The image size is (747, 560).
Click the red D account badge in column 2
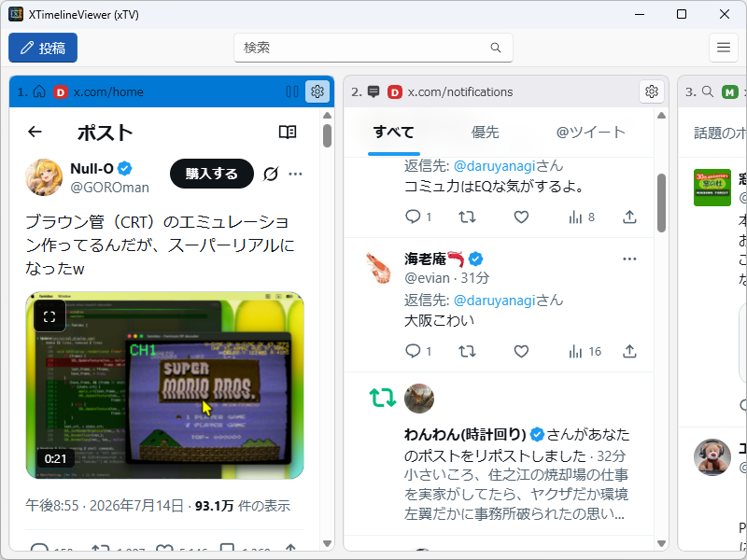coord(395,91)
